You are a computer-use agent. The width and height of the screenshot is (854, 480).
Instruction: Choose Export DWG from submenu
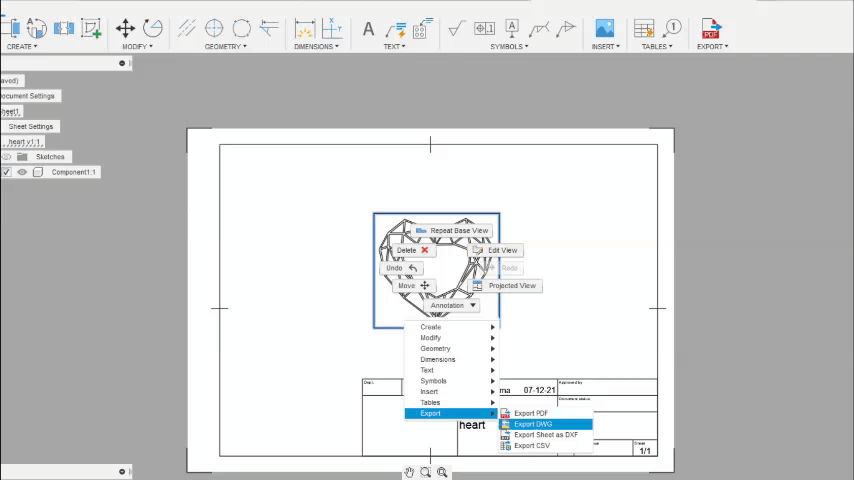(546, 424)
